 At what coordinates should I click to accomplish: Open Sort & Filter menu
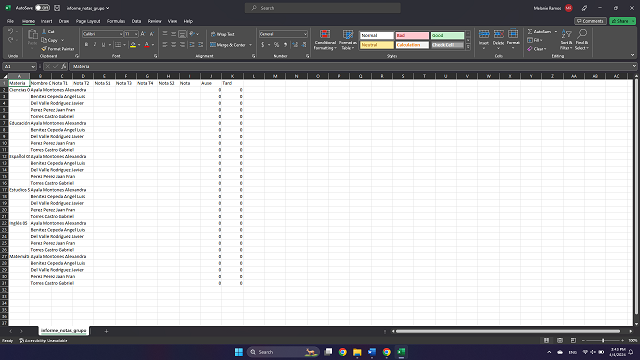click(566, 40)
